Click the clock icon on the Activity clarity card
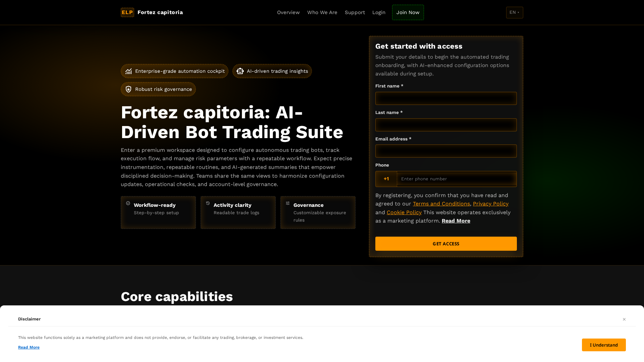Viewport: 644px width, 362px height. tap(208, 203)
